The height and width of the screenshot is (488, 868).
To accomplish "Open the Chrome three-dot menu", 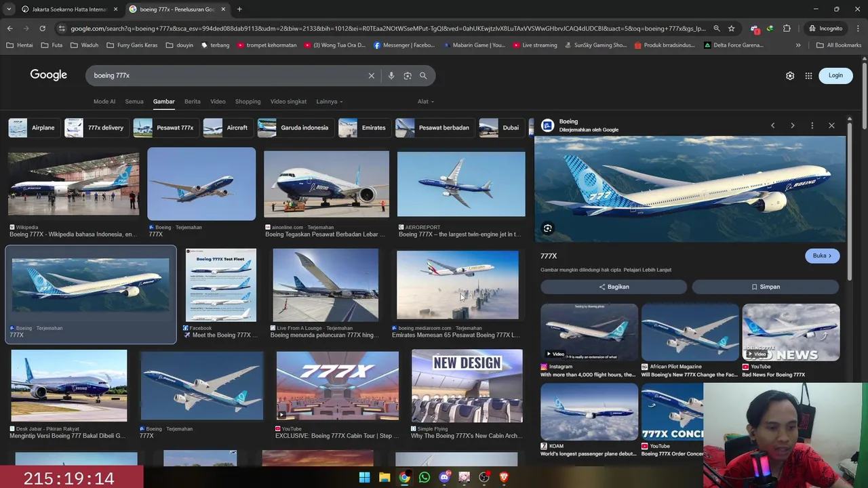I will coord(858,28).
